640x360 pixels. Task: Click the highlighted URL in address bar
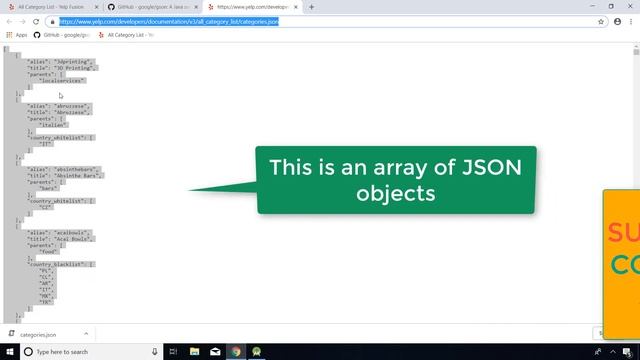[169, 22]
